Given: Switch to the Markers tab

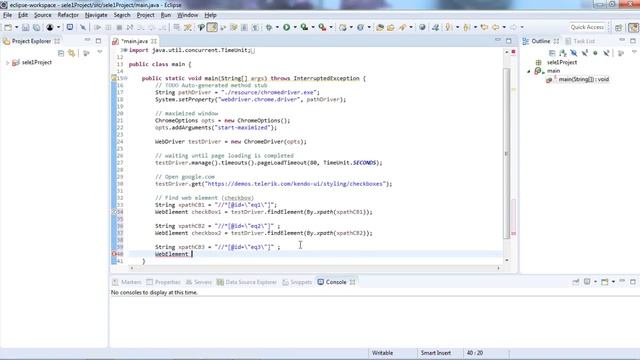Looking at the screenshot, I should tap(127, 282).
